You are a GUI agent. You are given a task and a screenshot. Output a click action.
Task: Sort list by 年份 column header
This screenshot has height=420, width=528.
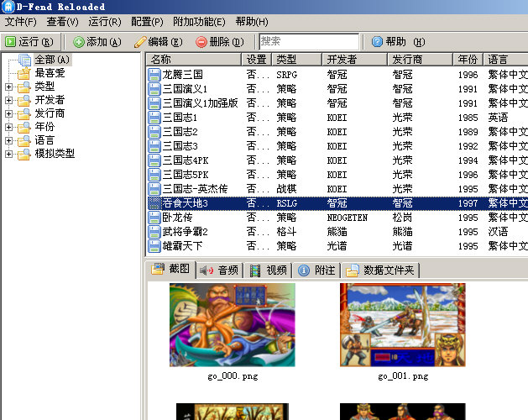point(468,60)
